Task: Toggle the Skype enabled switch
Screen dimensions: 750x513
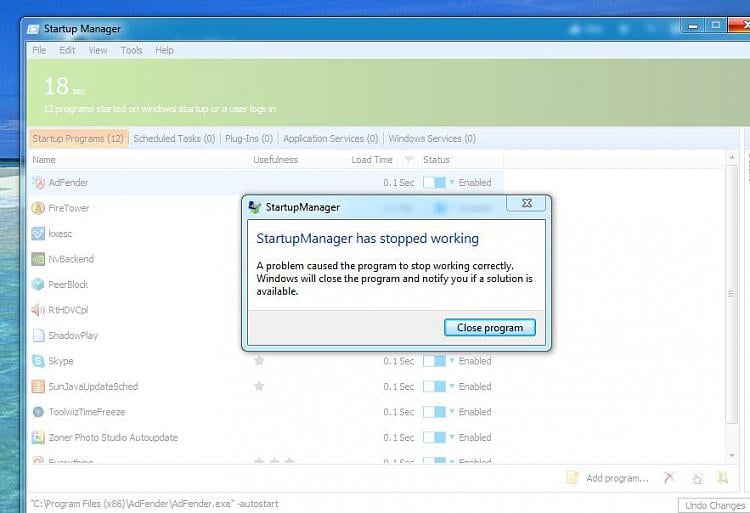Action: (x=434, y=361)
